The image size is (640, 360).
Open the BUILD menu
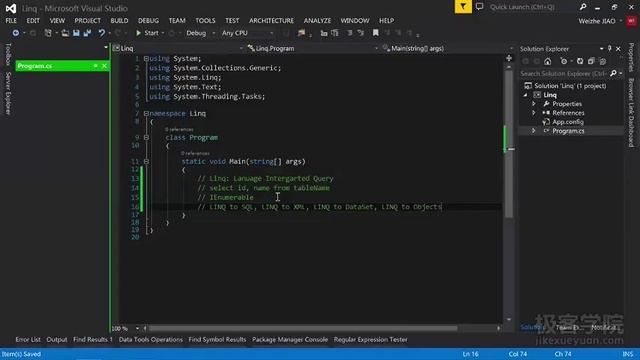(x=119, y=20)
